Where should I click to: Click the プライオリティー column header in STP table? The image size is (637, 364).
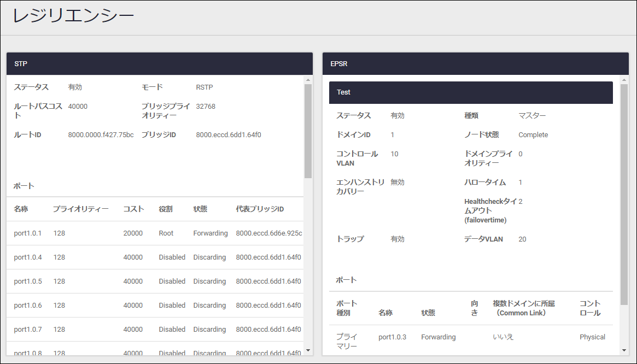(81, 209)
